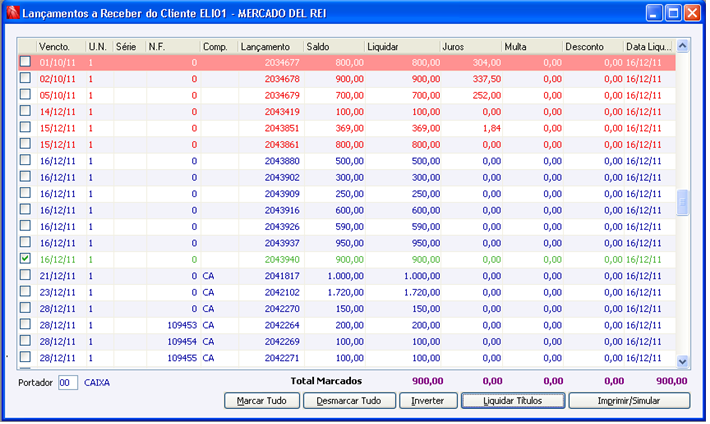Image resolution: width=710 pixels, height=424 pixels.
Task: Click the Série column header
Action: (130, 47)
